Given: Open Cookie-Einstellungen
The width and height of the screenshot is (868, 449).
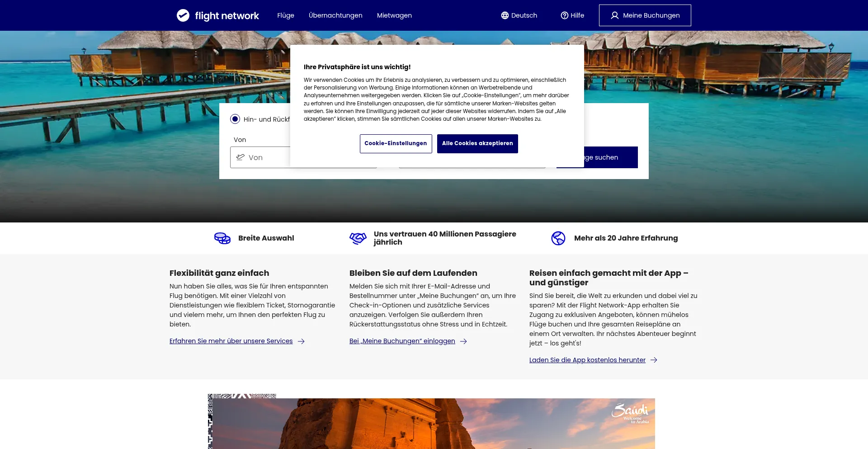Looking at the screenshot, I should (x=396, y=144).
